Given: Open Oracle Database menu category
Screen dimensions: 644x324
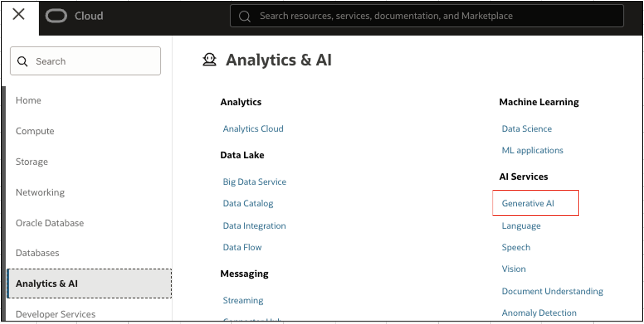Looking at the screenshot, I should [x=50, y=223].
